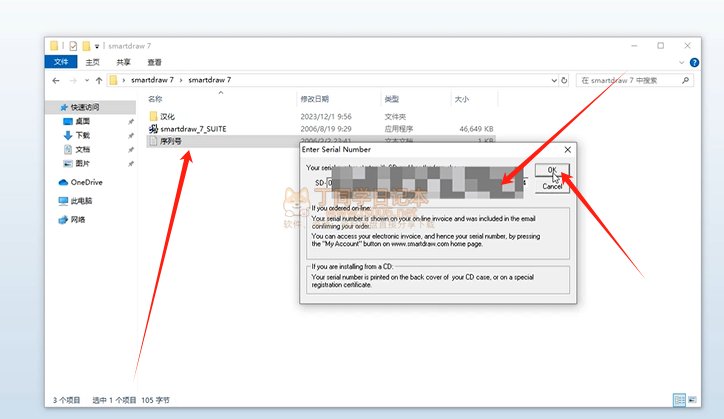
Task: Select 此电脑 in navigation pane
Action: (81, 200)
